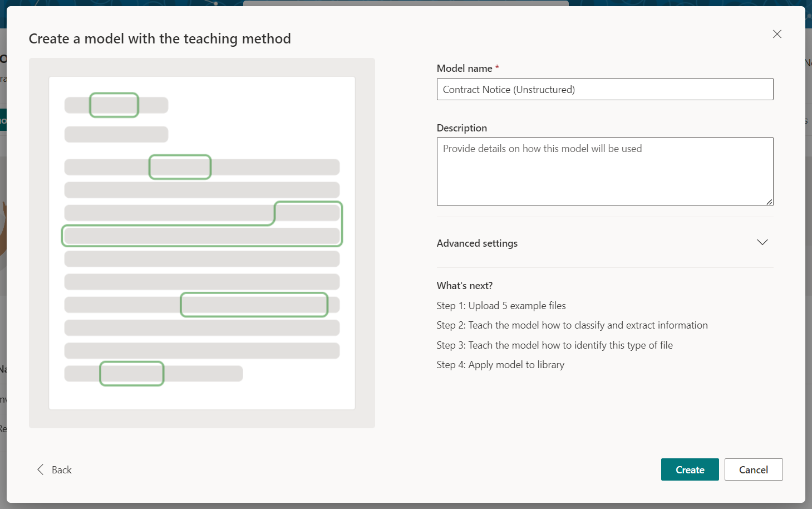Screen dimensions: 812x509
Task: Click the 'Upload 5 example files' step
Action: 501,306
